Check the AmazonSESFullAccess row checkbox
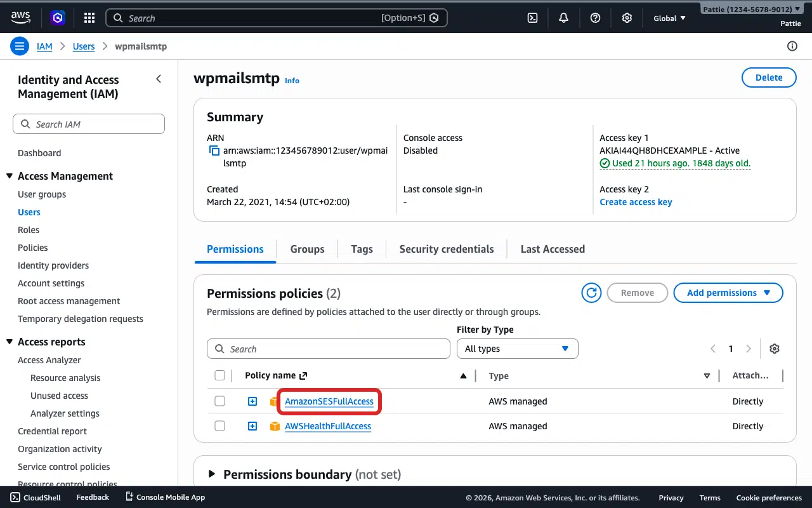Viewport: 812px width, 508px height. (x=219, y=401)
